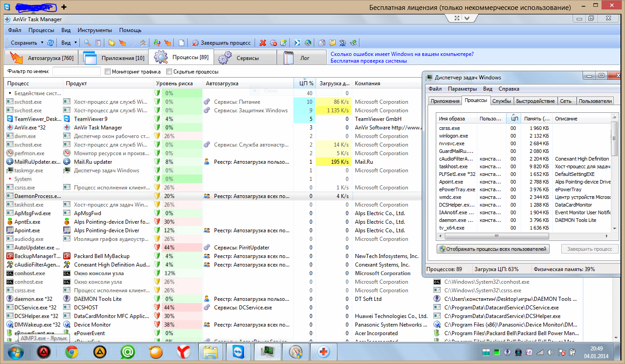Open the Файл menu in AnVir
The height and width of the screenshot is (364, 625).
click(14, 30)
